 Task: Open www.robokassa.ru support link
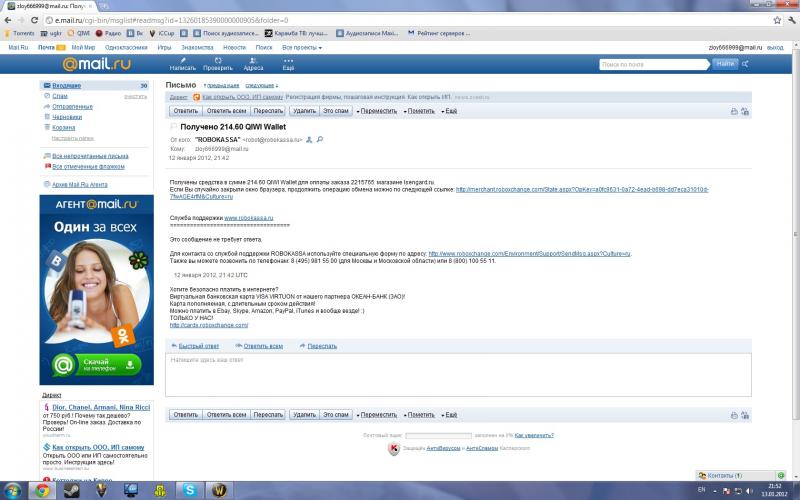coord(248,218)
